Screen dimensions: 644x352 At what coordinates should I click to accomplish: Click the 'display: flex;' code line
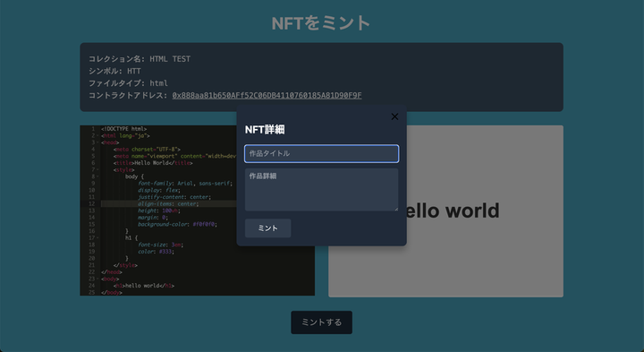158,191
